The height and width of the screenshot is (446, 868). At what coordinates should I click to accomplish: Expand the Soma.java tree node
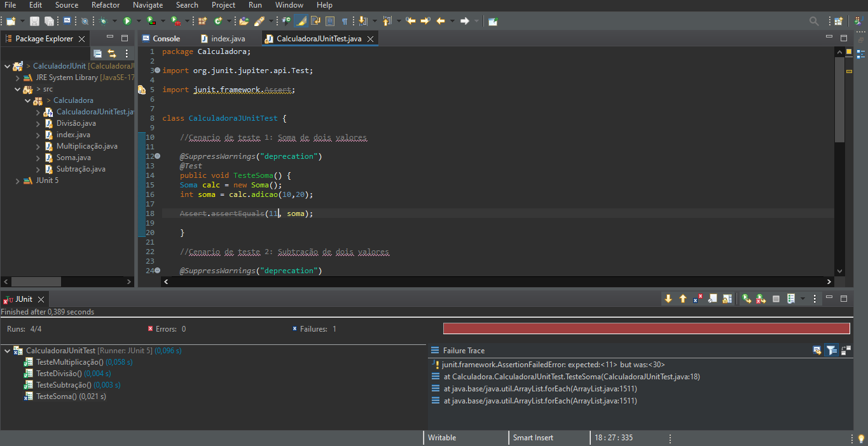click(38, 158)
